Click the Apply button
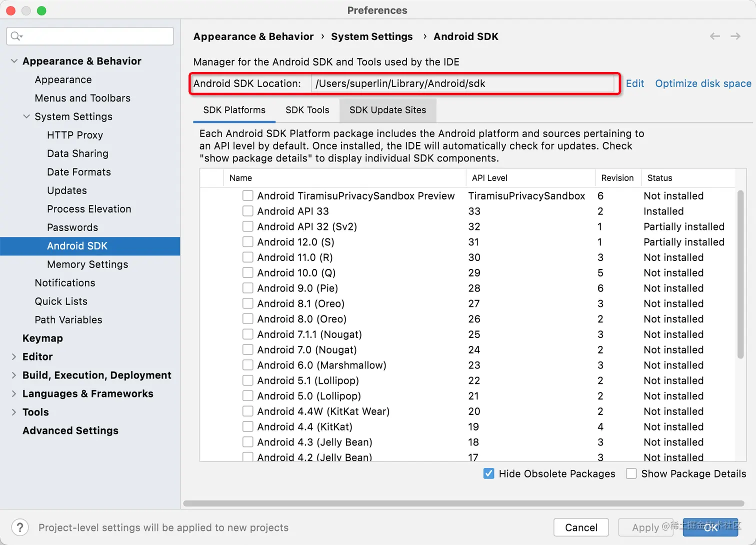 click(x=645, y=527)
